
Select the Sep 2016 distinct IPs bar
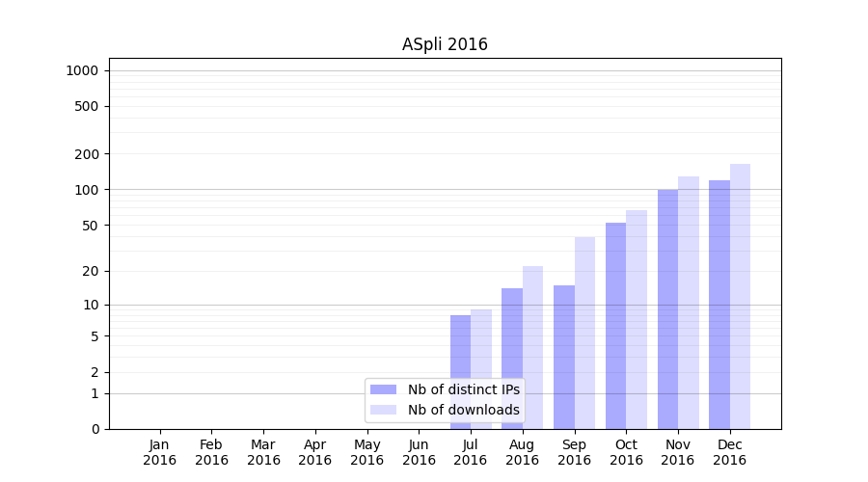564,357
